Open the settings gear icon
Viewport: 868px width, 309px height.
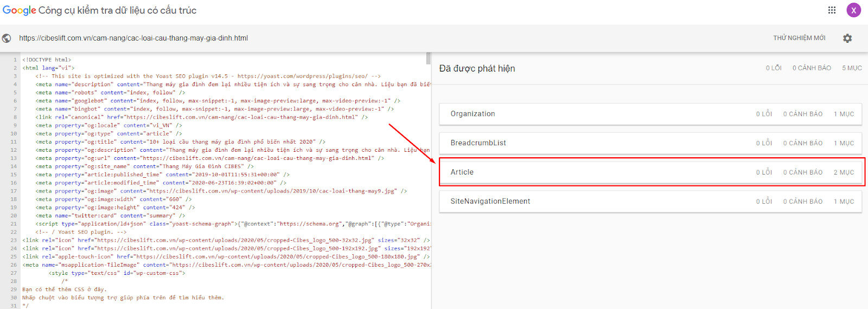pos(847,38)
